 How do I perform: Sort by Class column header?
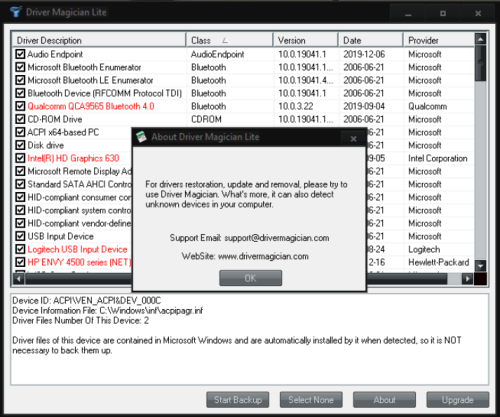point(230,40)
